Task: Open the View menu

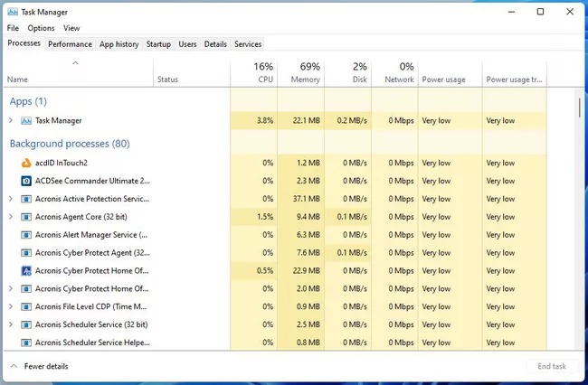Action: coord(71,28)
